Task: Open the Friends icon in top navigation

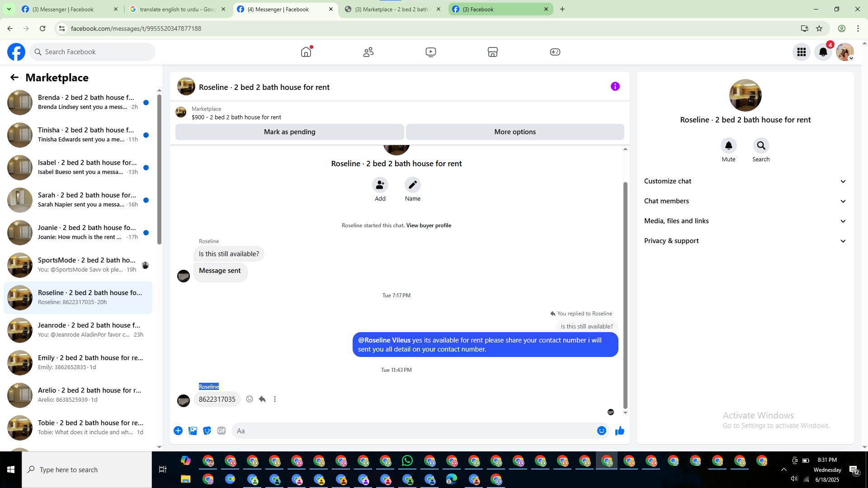Action: (368, 52)
